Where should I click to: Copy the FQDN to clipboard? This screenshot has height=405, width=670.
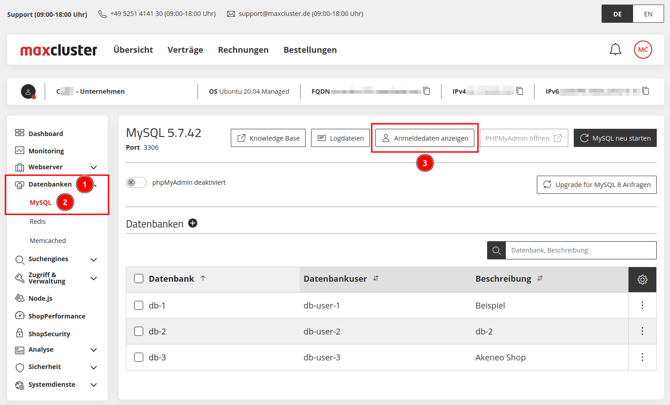tap(427, 91)
